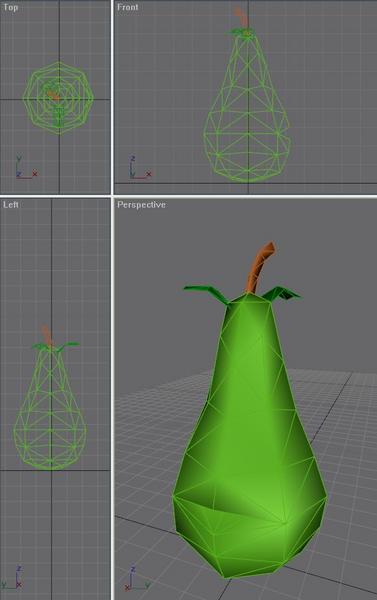Click the axis tripod in Perspective viewport
This screenshot has width=377, height=600.
137,578
